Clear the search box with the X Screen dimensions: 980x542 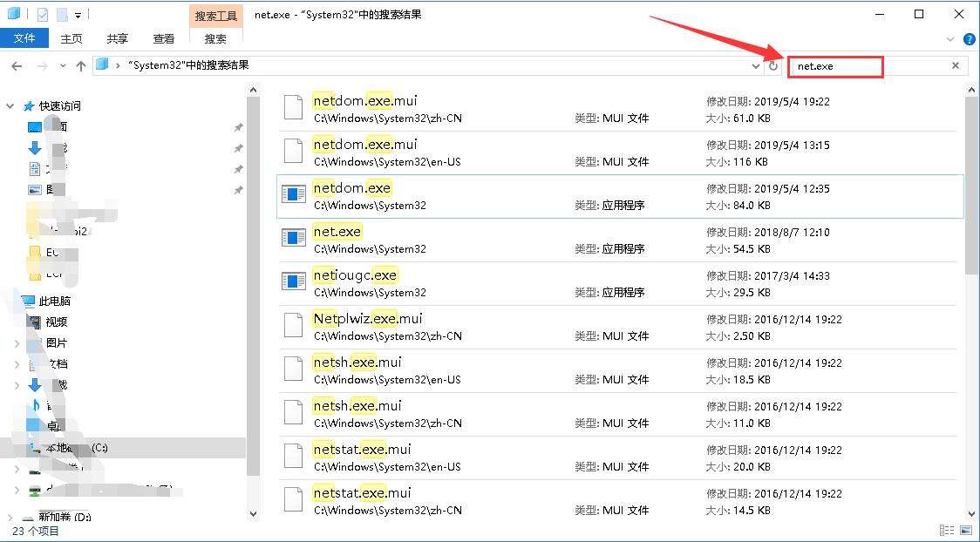pos(956,65)
